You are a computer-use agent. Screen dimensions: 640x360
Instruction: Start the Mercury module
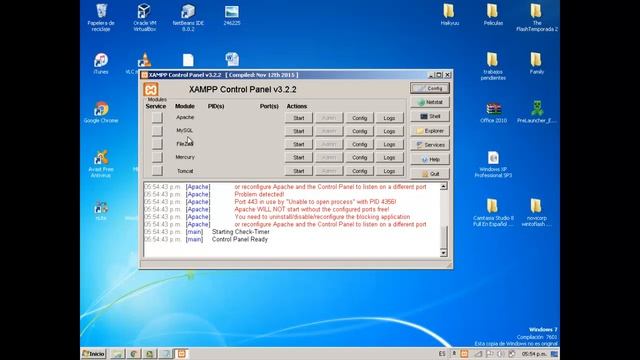point(299,157)
